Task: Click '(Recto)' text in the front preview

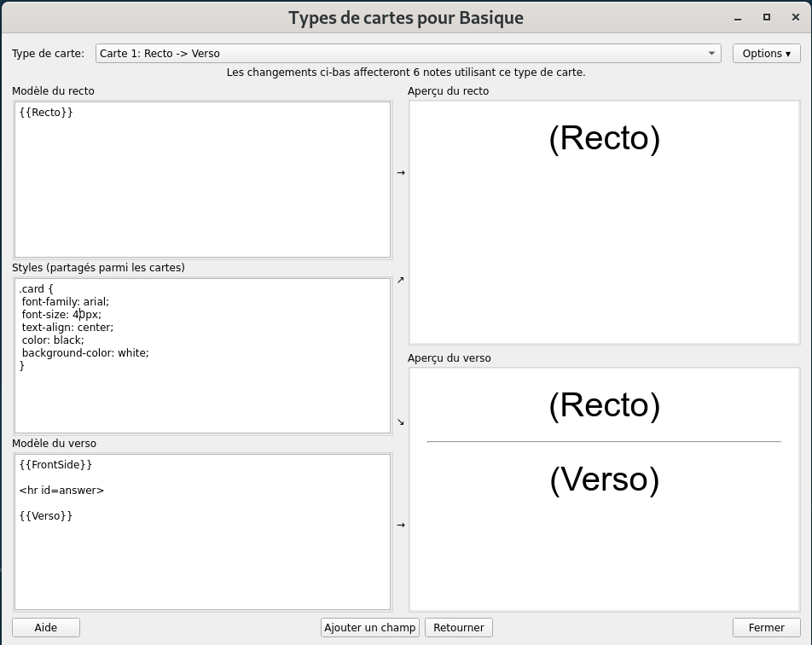Action: (604, 138)
